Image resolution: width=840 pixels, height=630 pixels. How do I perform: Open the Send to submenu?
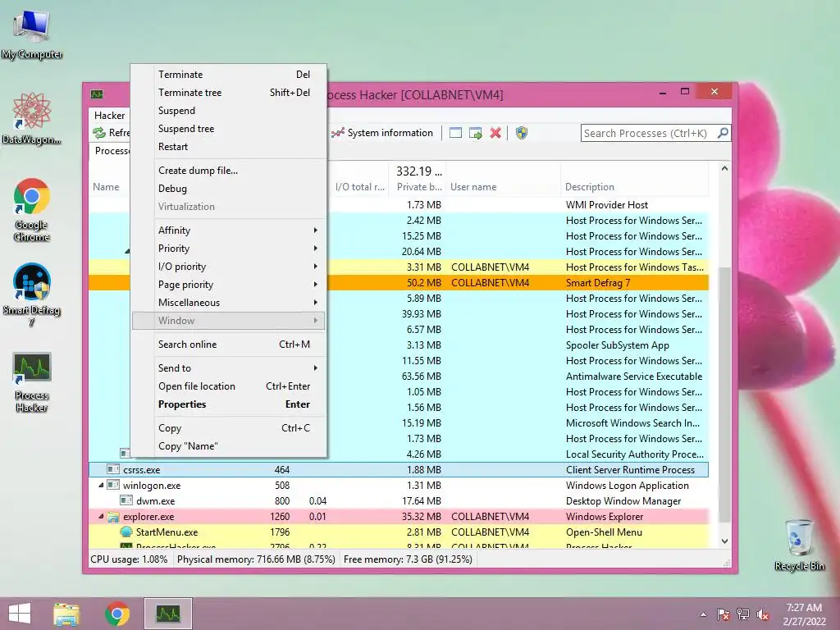point(228,368)
